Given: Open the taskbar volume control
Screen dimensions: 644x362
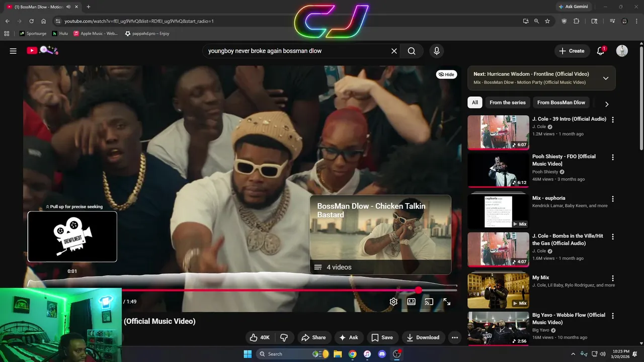Looking at the screenshot, I should pyautogui.click(x=603, y=353).
